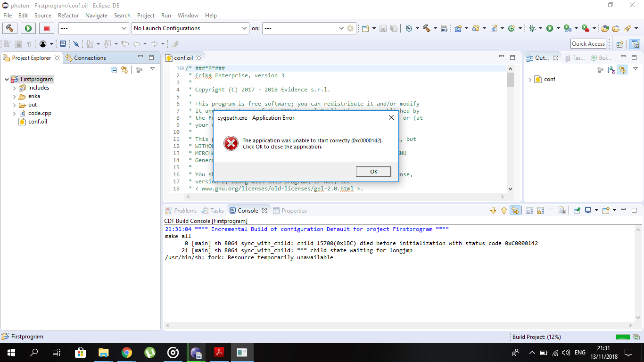Click the Open Terminal monitor icon
The height and width of the screenshot is (362, 644).
[x=63, y=44]
